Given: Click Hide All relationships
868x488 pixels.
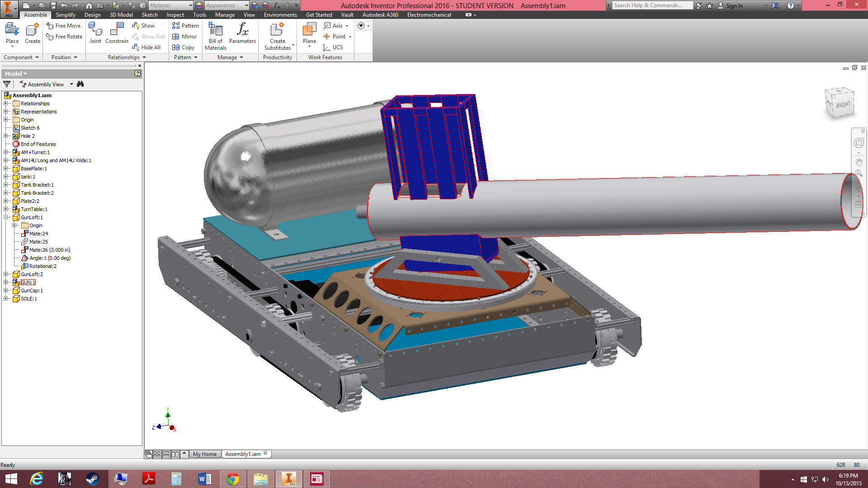Looking at the screenshot, I should tap(146, 47).
